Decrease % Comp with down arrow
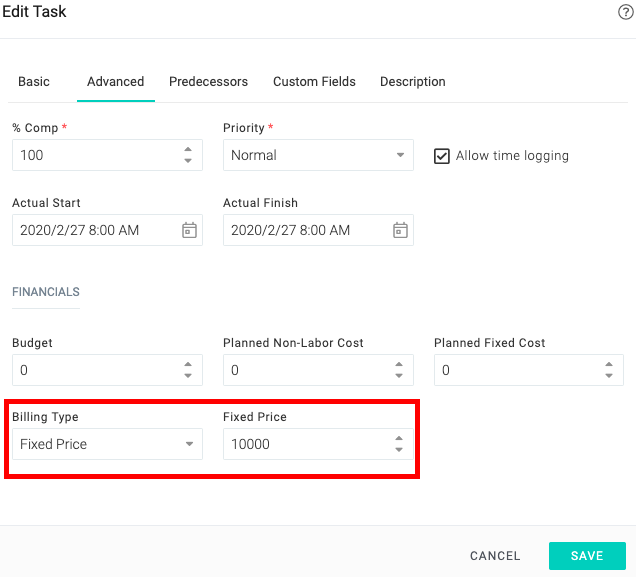The height and width of the screenshot is (577, 636). point(188,161)
